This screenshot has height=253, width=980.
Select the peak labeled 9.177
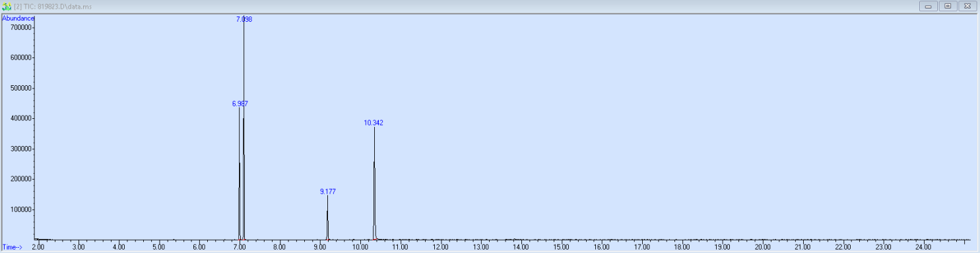[328, 192]
